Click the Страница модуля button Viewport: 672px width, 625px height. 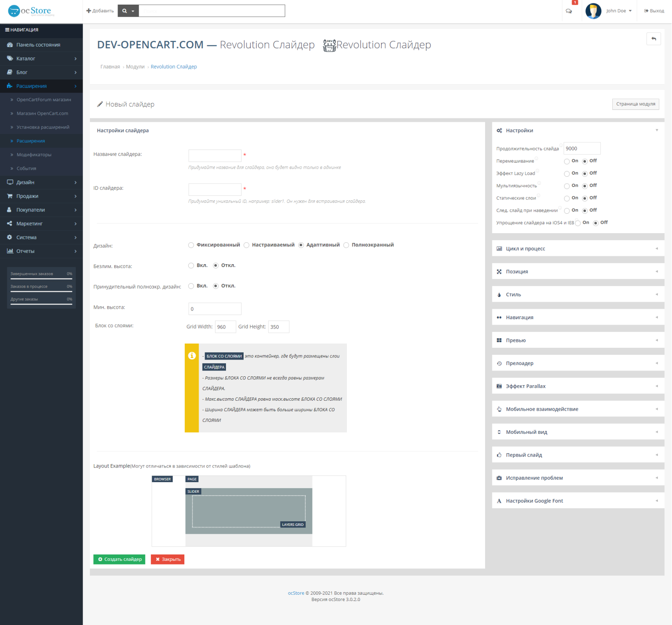pos(635,104)
